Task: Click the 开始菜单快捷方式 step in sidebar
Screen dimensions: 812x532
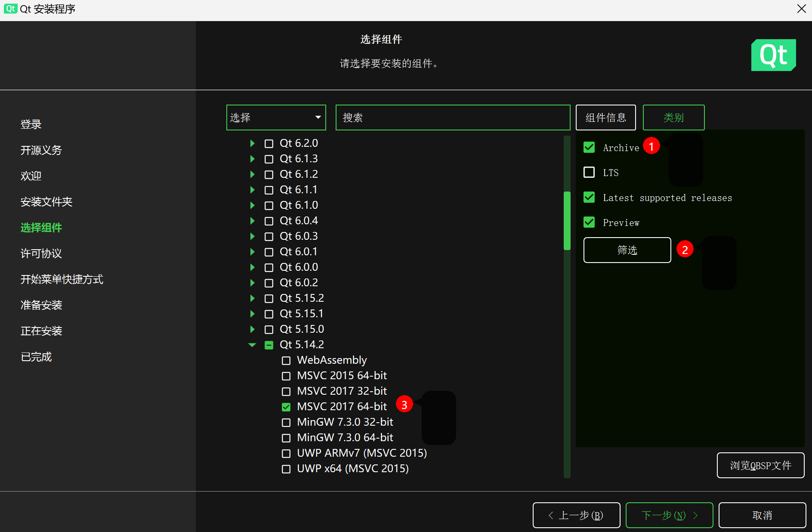Action: click(x=62, y=279)
